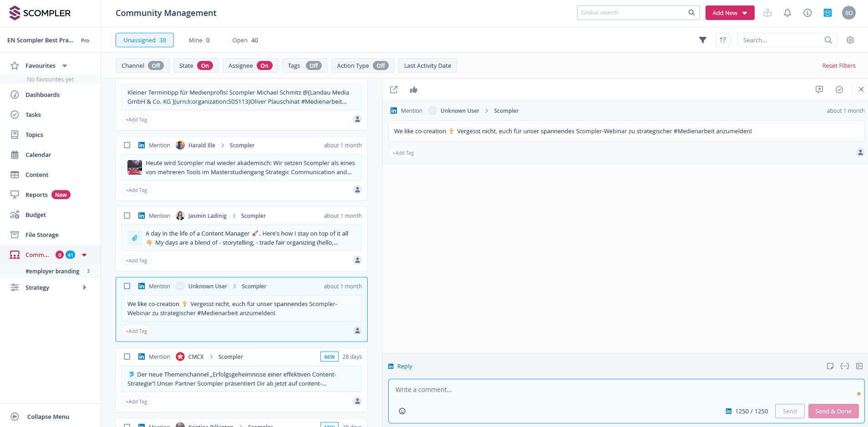Viewport: 868px width, 427px height.
Task: Open the notifications bell icon
Action: click(787, 13)
